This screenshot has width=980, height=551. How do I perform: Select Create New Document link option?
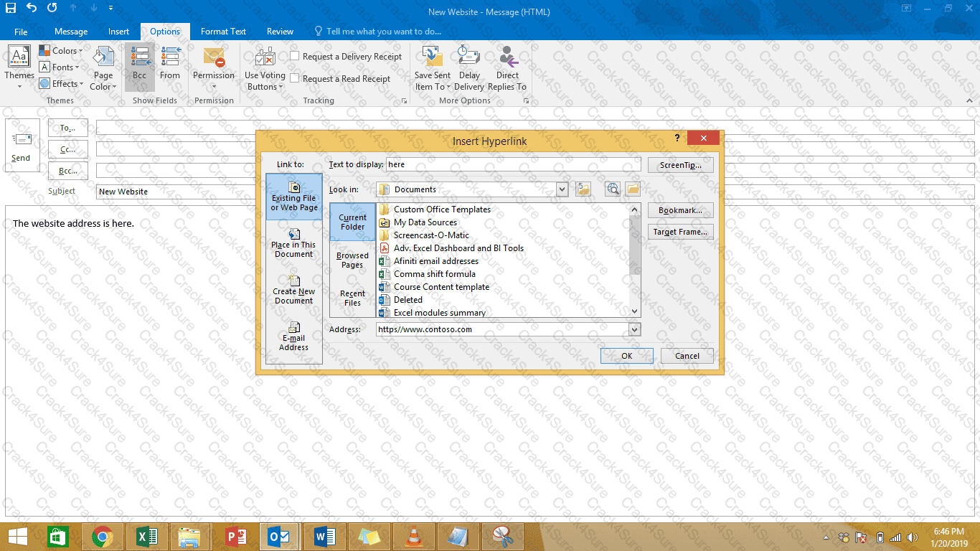293,289
